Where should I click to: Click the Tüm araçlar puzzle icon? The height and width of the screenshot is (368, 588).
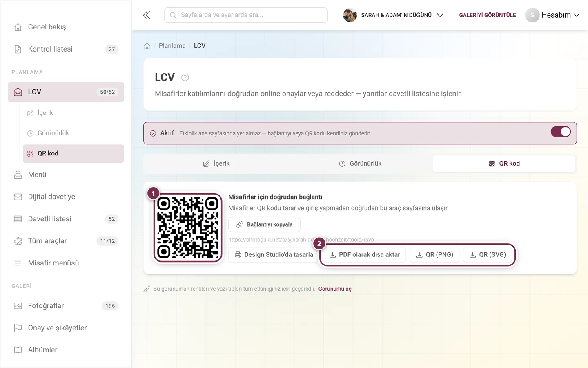point(18,241)
